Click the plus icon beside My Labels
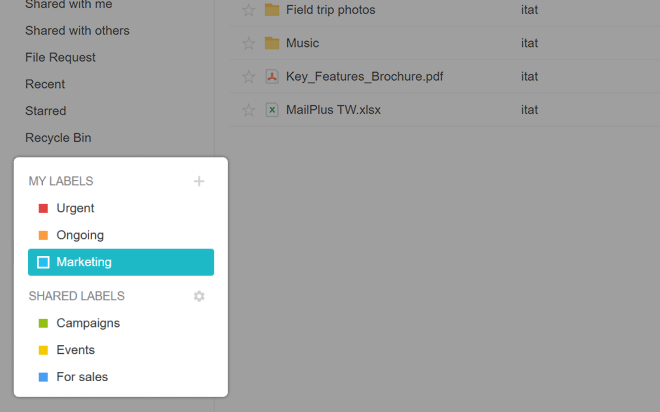Viewport: 660px width, 412px height. pyautogui.click(x=199, y=181)
